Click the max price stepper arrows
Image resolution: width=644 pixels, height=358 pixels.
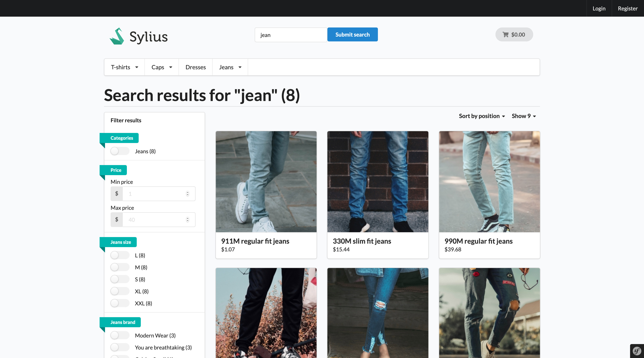point(188,220)
